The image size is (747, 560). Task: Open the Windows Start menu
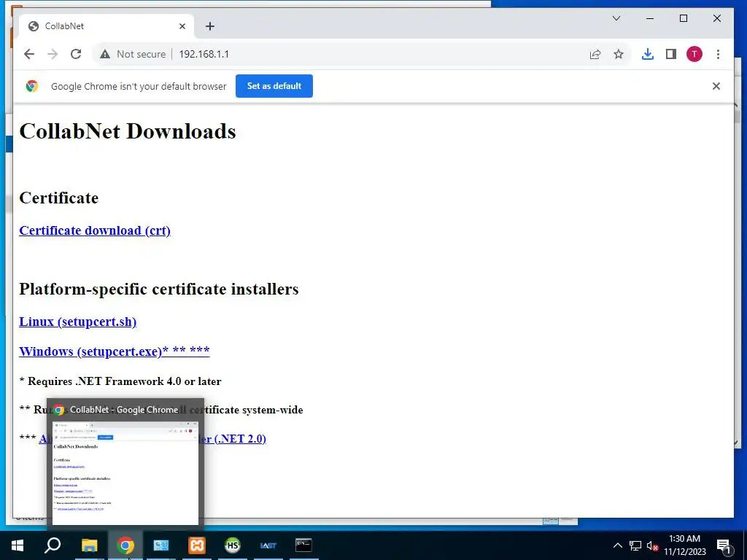(18, 545)
